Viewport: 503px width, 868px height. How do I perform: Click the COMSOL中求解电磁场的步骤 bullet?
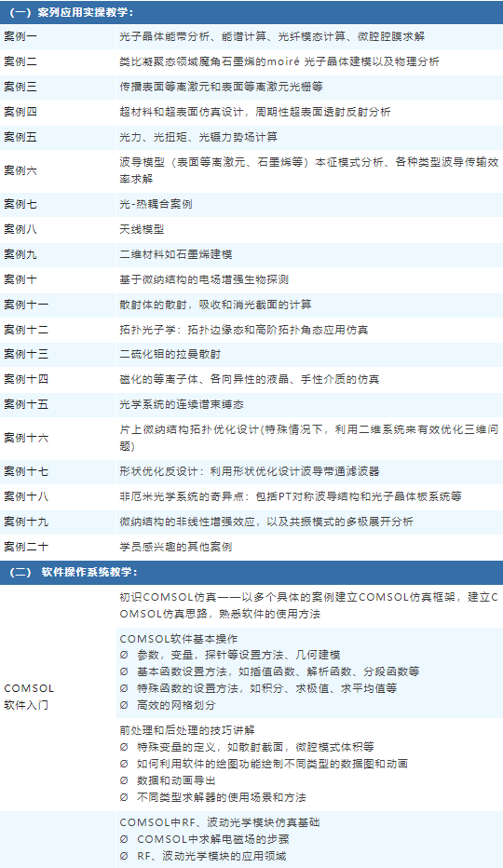204,839
